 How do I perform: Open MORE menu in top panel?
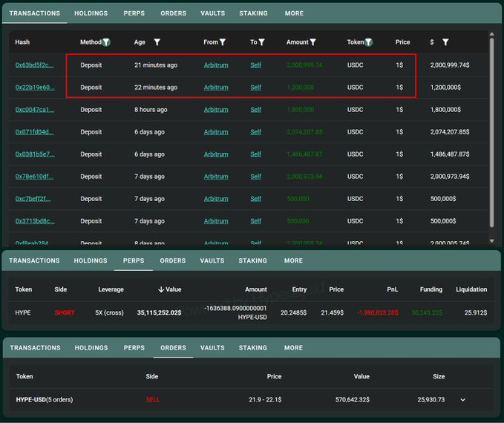click(294, 13)
